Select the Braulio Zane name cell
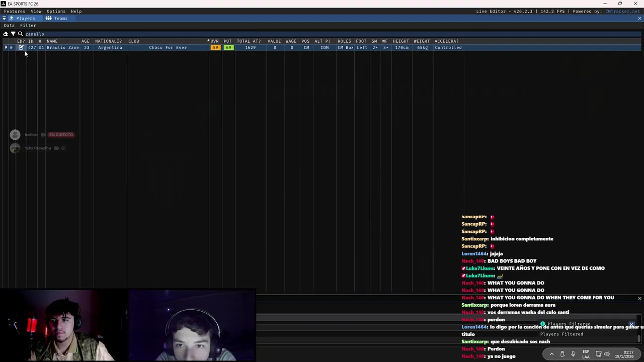 (x=63, y=47)
